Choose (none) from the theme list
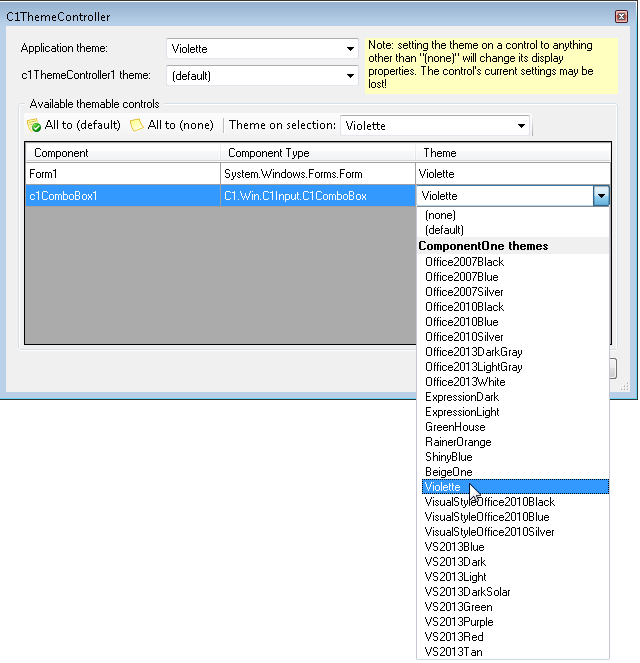640x663 pixels. coord(441,215)
